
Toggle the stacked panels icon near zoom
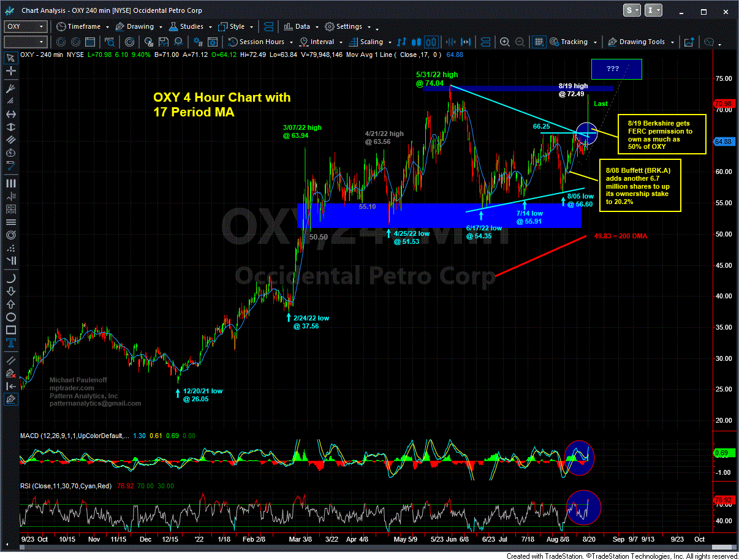pyautogui.click(x=487, y=42)
